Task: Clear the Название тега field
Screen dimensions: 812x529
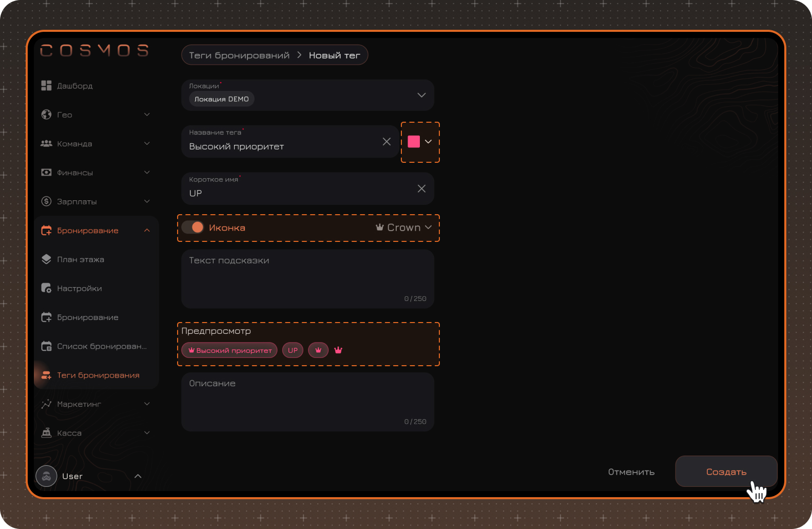Action: click(x=386, y=142)
